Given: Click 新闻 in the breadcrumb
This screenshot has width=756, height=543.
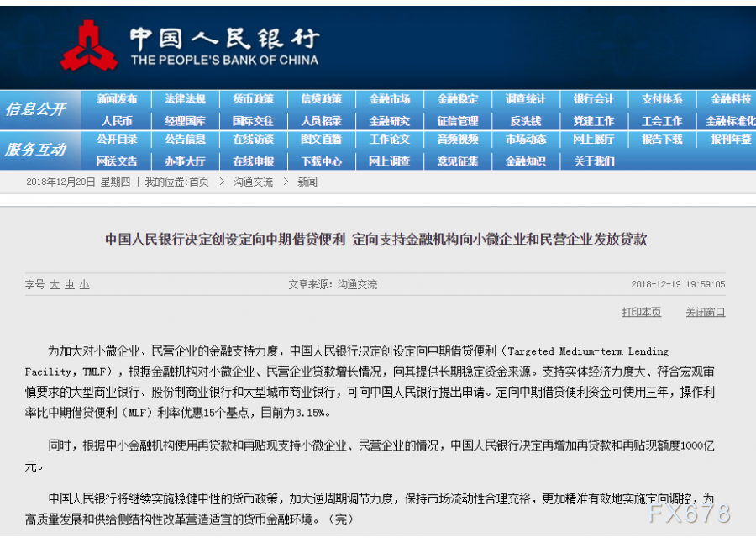Looking at the screenshot, I should 307,182.
